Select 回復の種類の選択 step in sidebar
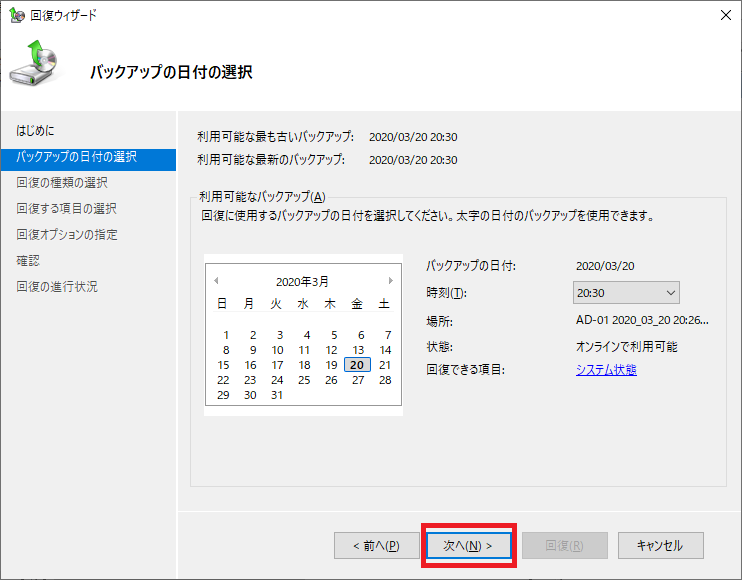This screenshot has width=742, height=580. pyautogui.click(x=62, y=183)
